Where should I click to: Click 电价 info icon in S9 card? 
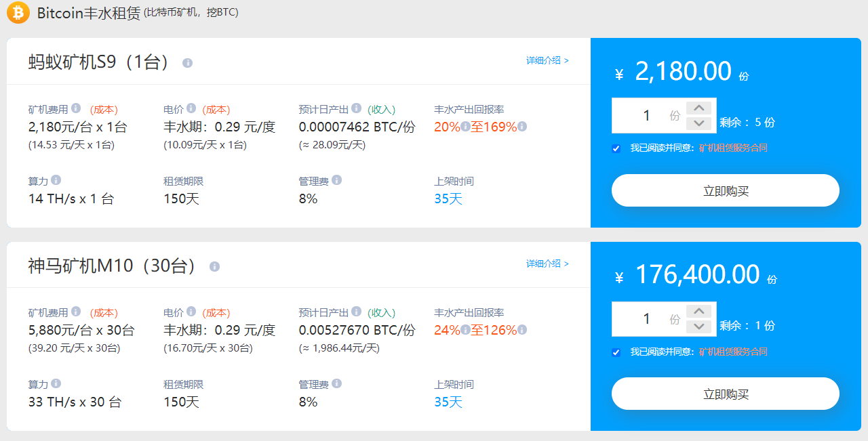coord(191,108)
